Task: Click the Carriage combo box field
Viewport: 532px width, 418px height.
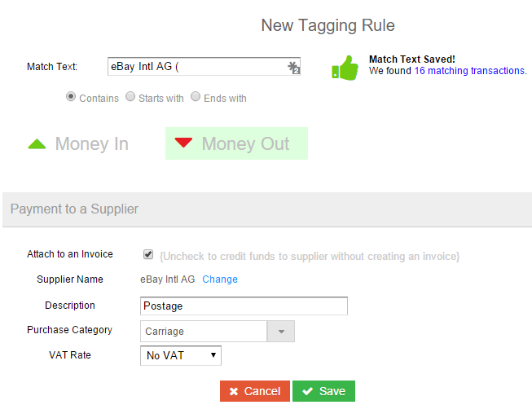Action: (204, 331)
